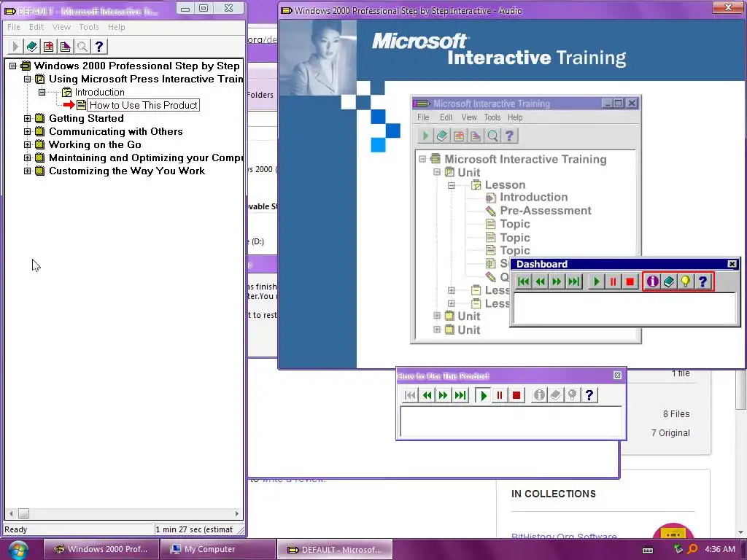Click the red document toolbar icon

coord(49,47)
